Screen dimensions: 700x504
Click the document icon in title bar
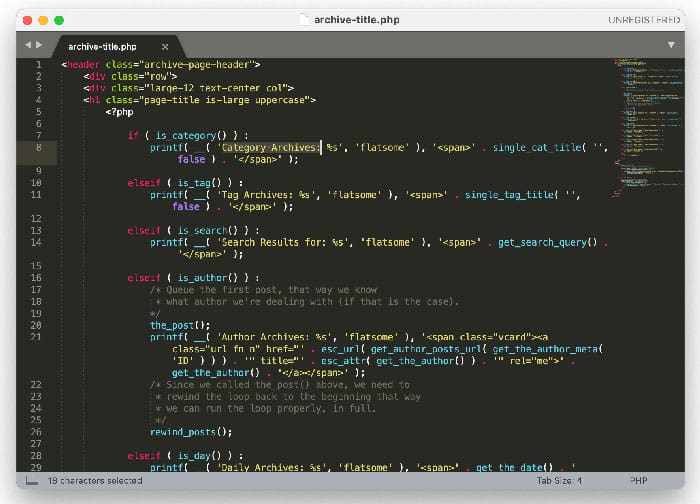coord(304,20)
